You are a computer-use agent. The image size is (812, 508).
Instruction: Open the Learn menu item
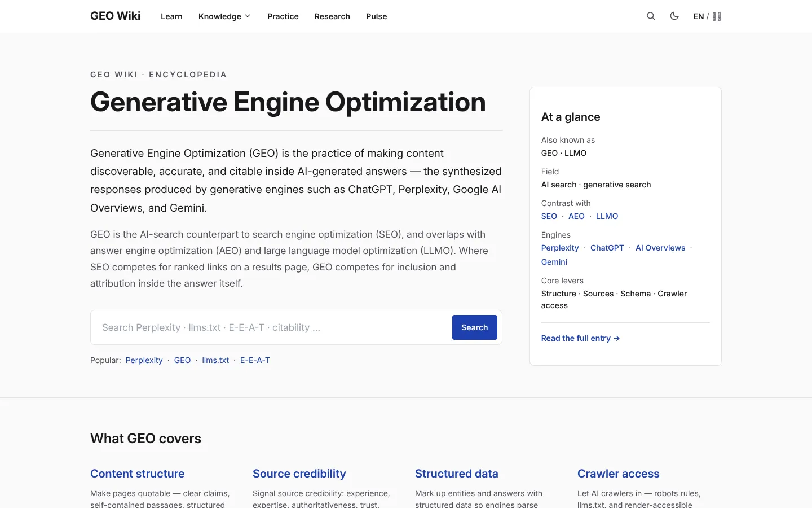tap(171, 16)
